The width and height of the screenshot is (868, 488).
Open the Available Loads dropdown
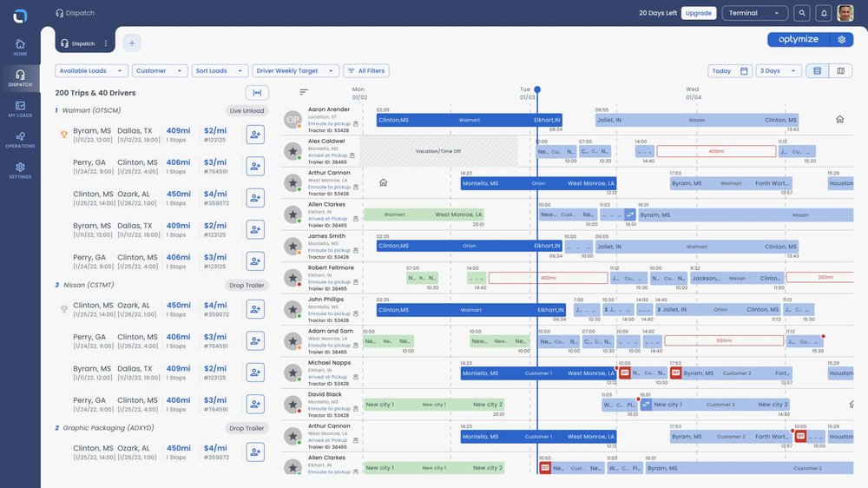(x=91, y=71)
